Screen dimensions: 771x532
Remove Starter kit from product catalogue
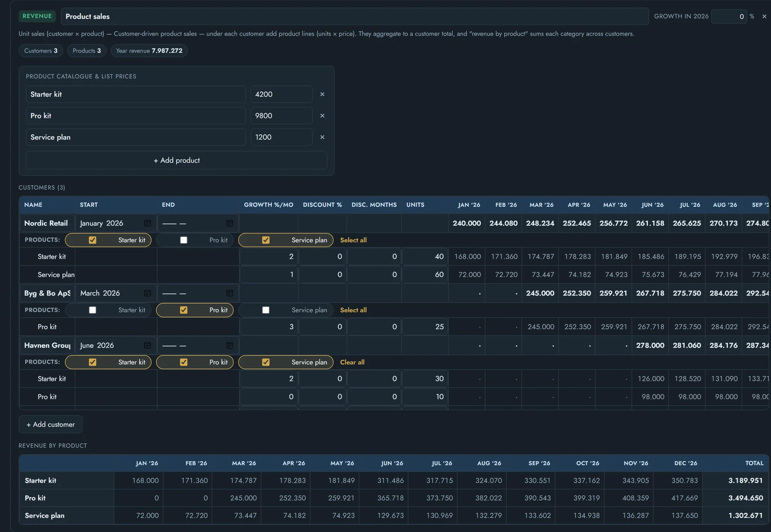pos(322,94)
